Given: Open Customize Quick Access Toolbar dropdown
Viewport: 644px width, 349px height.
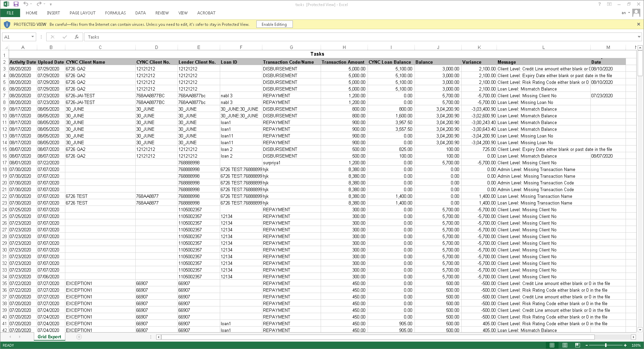Looking at the screenshot, I should tap(51, 4).
